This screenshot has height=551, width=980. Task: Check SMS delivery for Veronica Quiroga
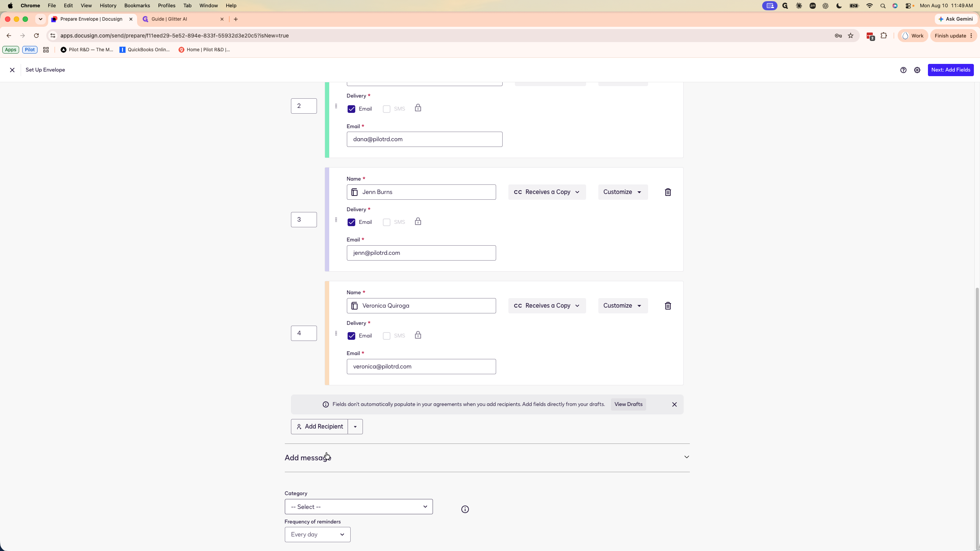(387, 336)
